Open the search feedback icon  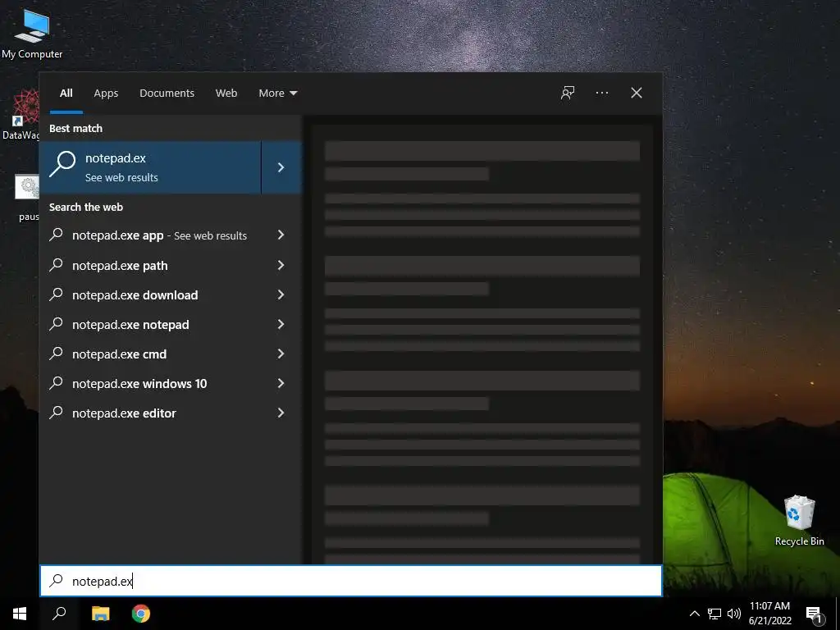tap(568, 94)
